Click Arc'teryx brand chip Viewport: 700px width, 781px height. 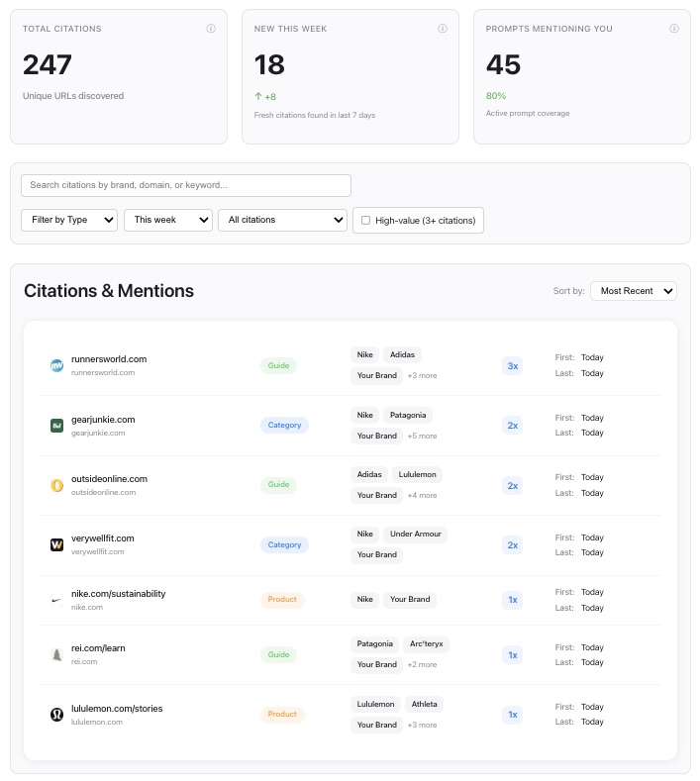(x=426, y=643)
